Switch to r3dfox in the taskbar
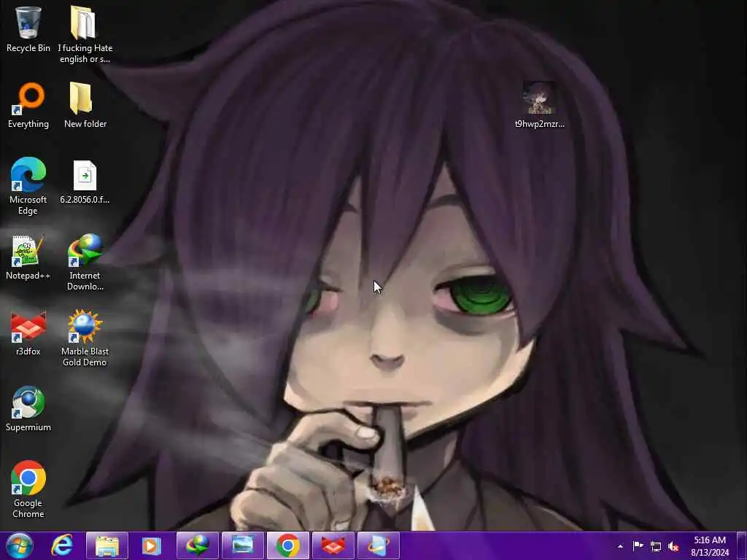This screenshot has height=560, width=747. 333,545
